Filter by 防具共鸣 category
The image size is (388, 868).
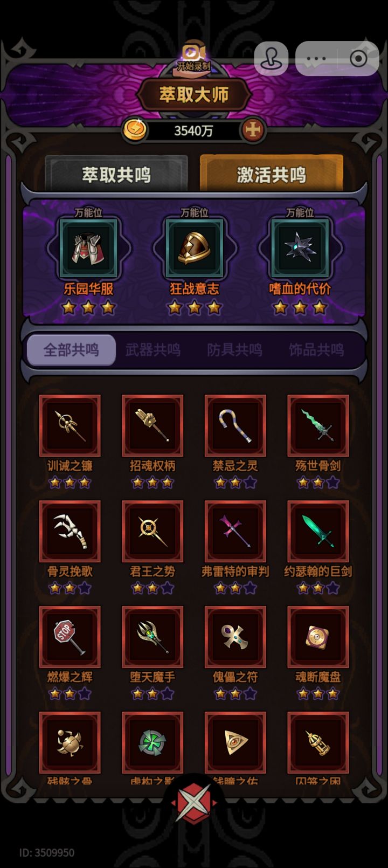tap(235, 350)
